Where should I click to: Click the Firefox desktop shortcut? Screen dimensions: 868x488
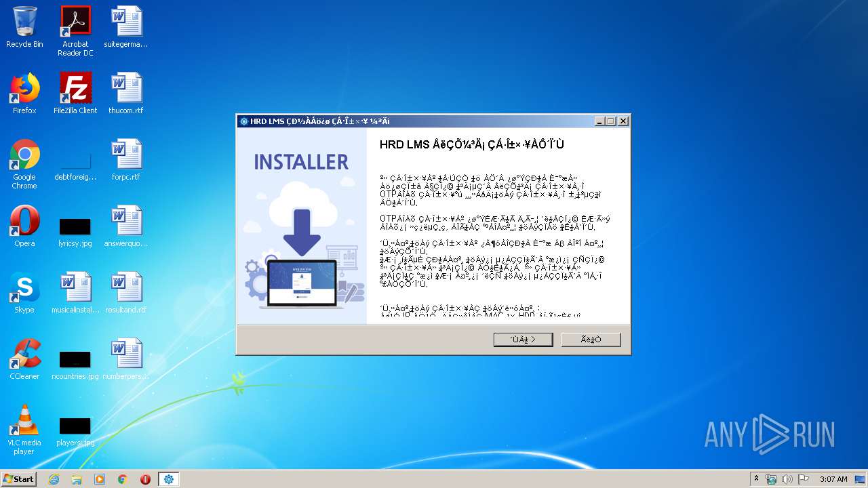[24, 94]
